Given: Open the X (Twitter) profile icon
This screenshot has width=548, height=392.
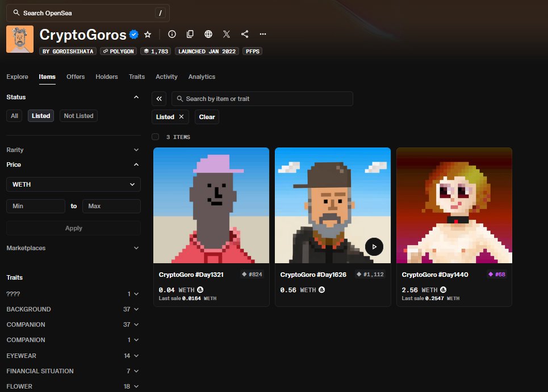Looking at the screenshot, I should coord(227,34).
